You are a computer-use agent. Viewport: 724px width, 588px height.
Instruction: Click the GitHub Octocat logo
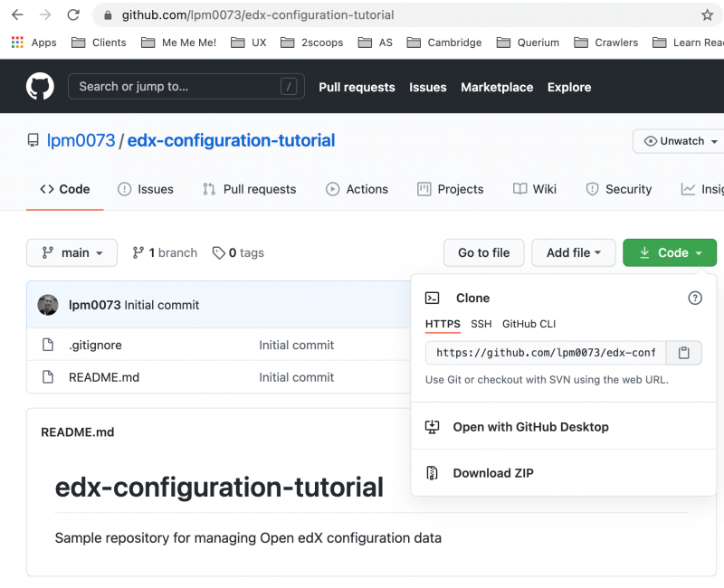(38, 86)
